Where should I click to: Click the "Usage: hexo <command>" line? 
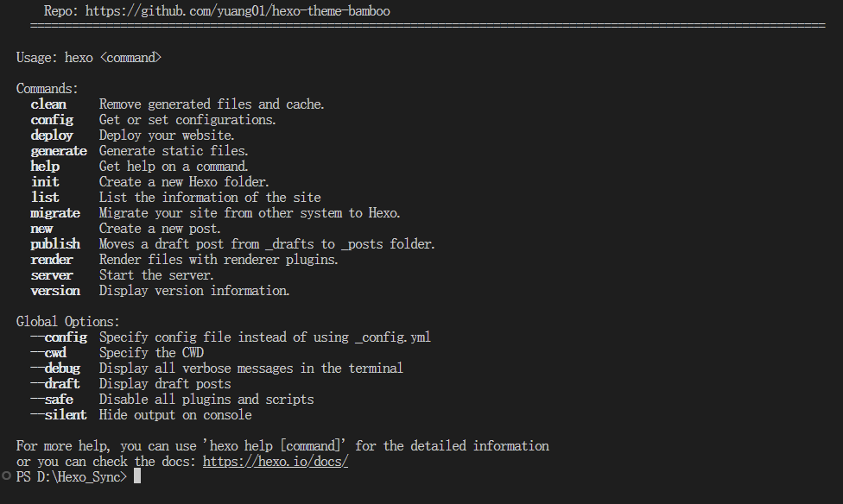pyautogui.click(x=89, y=58)
